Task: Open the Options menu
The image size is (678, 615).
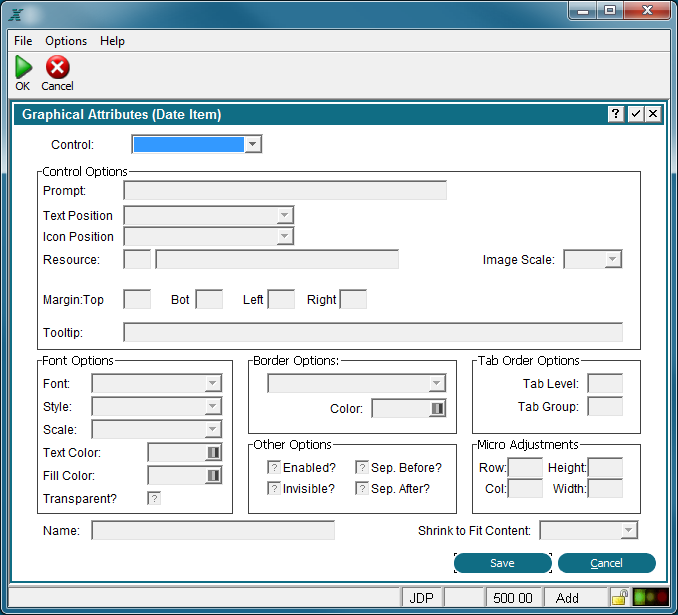Action: [66, 41]
